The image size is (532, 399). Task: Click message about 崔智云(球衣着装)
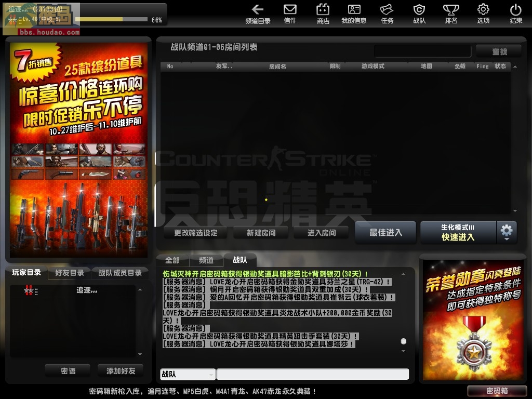pos(278,297)
